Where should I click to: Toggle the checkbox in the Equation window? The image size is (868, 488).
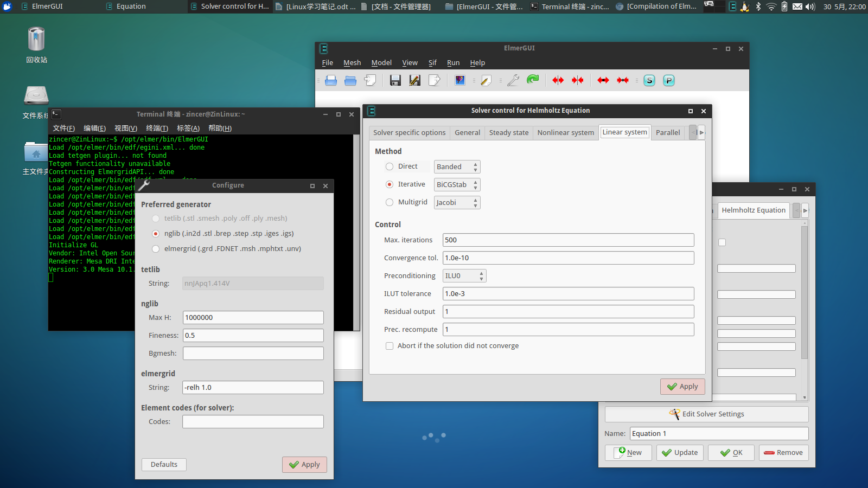click(722, 242)
